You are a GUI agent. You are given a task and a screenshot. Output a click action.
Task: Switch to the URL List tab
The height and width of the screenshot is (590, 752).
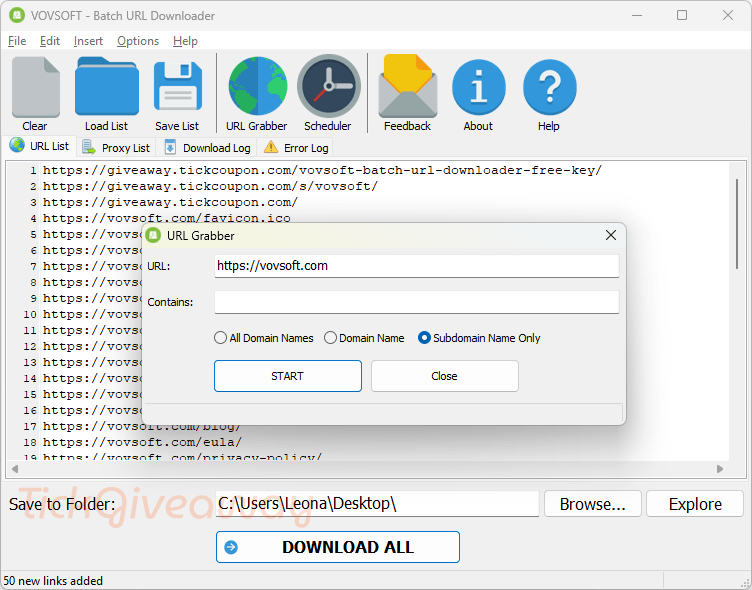[39, 146]
